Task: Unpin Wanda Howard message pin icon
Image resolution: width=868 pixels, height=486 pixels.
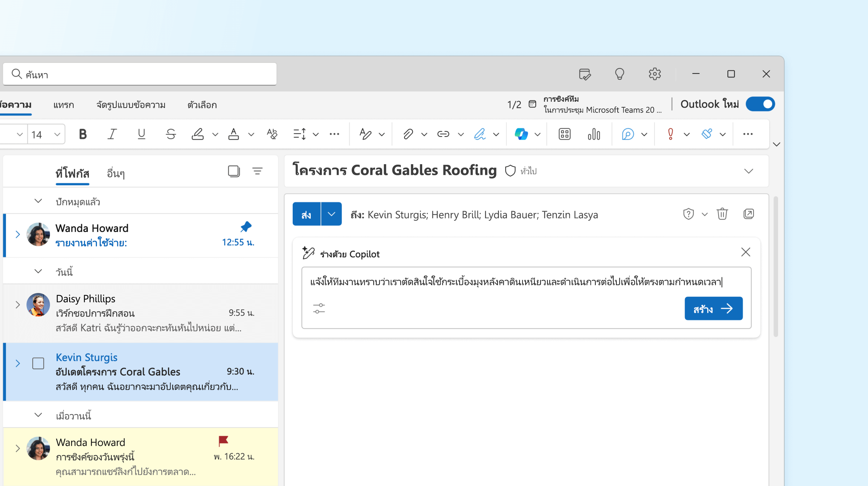Action: pos(246,227)
